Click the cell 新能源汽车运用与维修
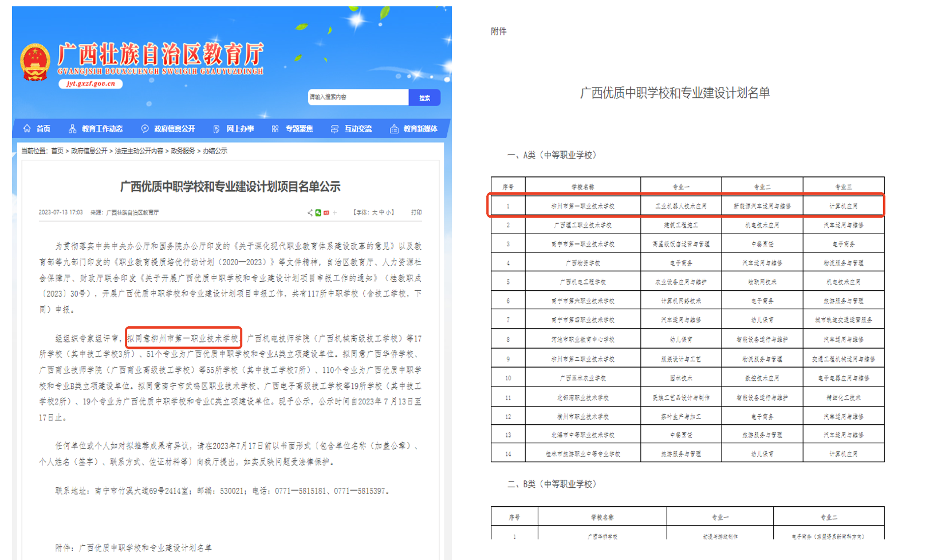The width and height of the screenshot is (945, 560). [x=762, y=206]
